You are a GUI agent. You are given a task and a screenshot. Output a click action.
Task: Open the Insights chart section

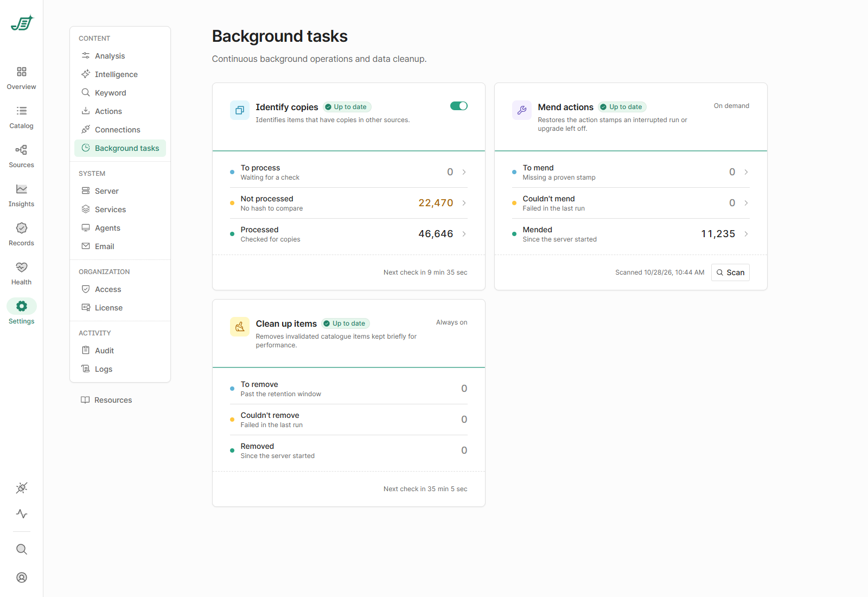[21, 195]
